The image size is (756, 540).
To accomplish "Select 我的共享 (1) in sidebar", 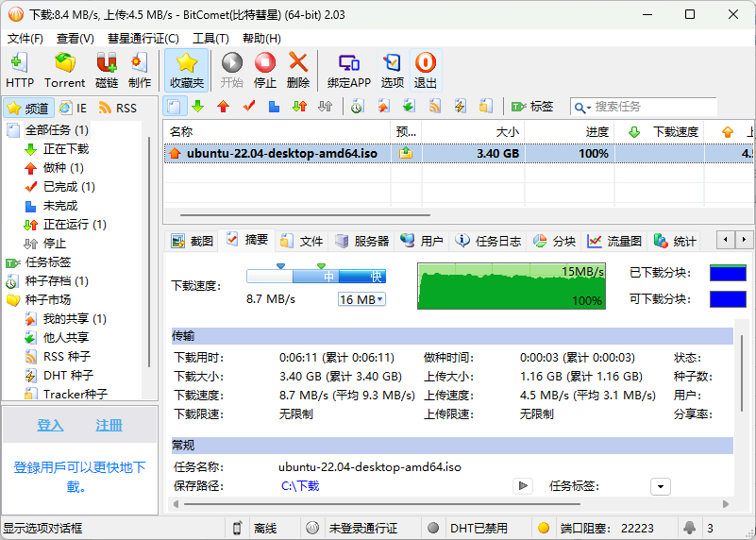I will click(75, 319).
